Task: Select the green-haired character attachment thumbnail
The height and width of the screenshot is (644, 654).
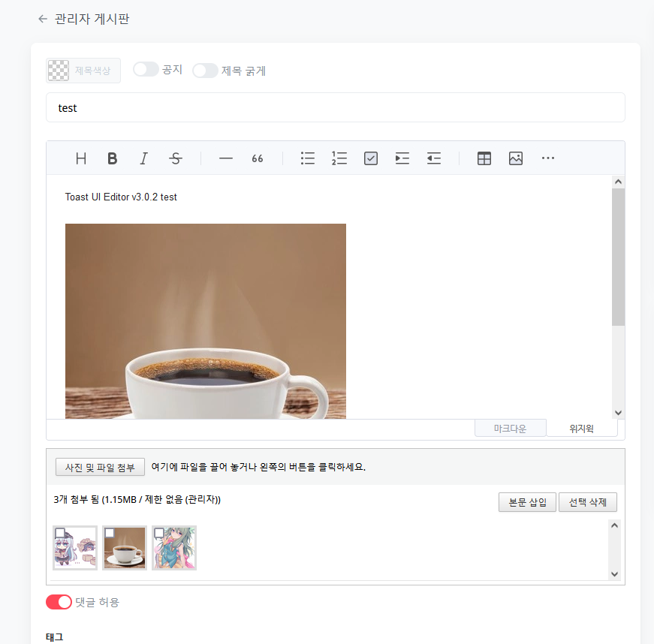Action: point(174,548)
